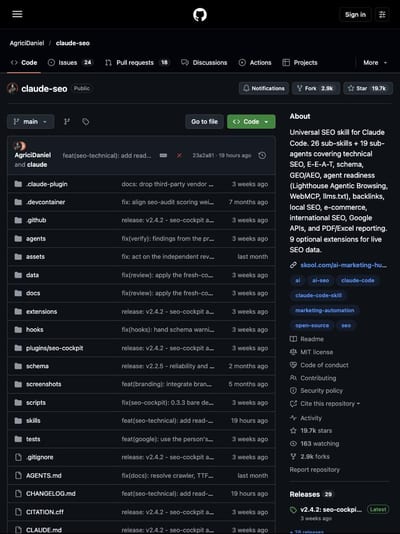This screenshot has height=534, width=400.
Task: Expand the More tabs dropdown
Action: pos(375,63)
